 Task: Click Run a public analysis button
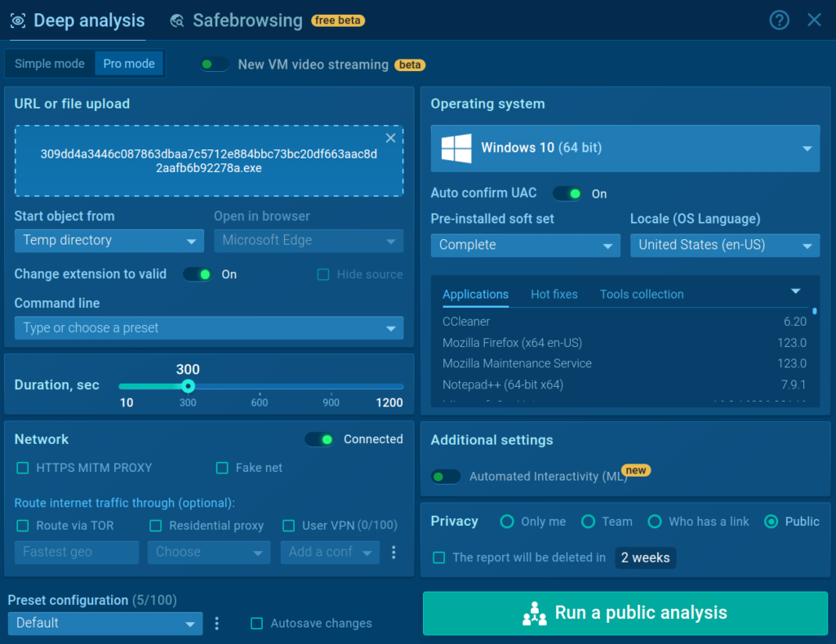625,613
